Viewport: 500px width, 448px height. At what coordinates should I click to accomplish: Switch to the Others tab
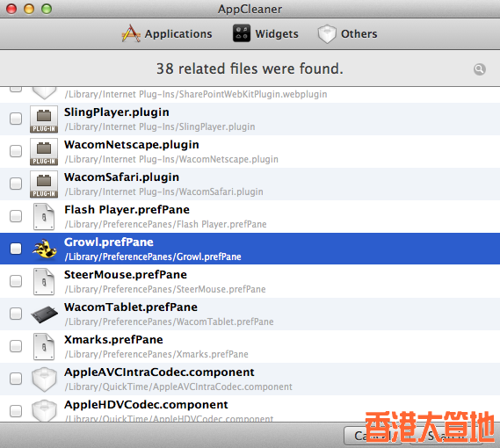coord(348,33)
